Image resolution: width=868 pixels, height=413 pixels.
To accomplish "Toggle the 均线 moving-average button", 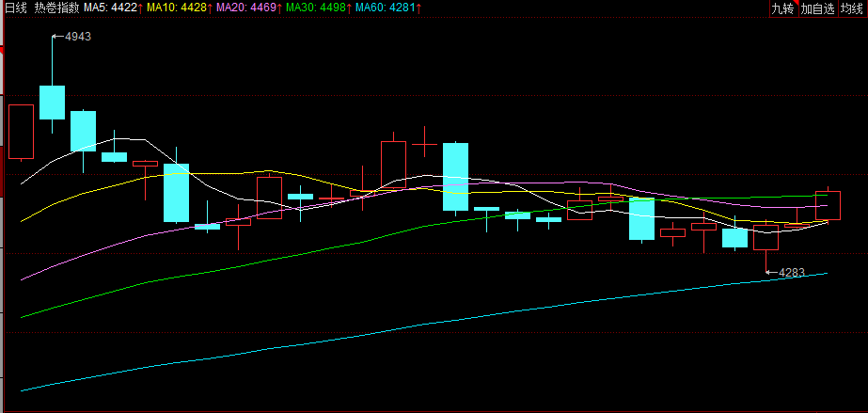I will pyautogui.click(x=853, y=8).
